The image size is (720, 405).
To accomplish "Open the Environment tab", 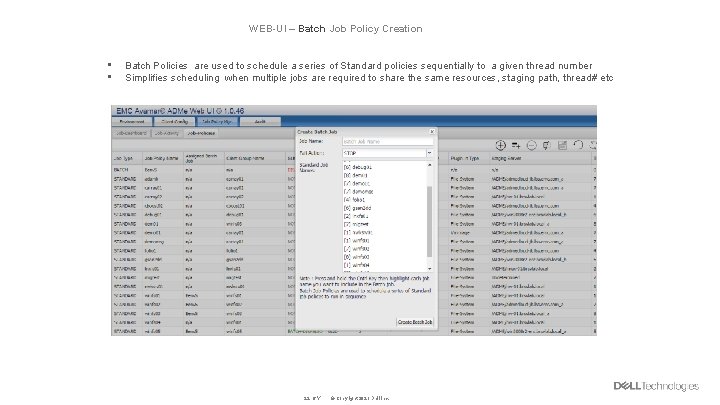I will (132, 122).
